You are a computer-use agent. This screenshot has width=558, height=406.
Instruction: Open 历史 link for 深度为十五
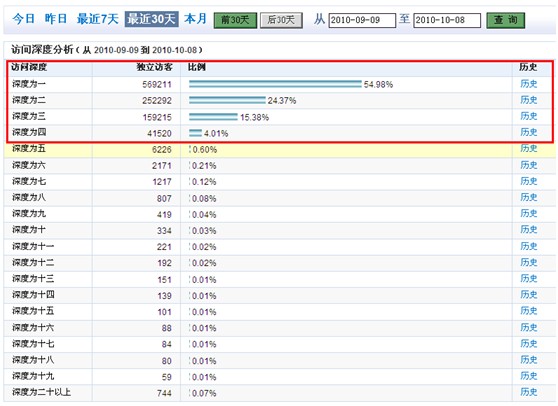(x=528, y=311)
